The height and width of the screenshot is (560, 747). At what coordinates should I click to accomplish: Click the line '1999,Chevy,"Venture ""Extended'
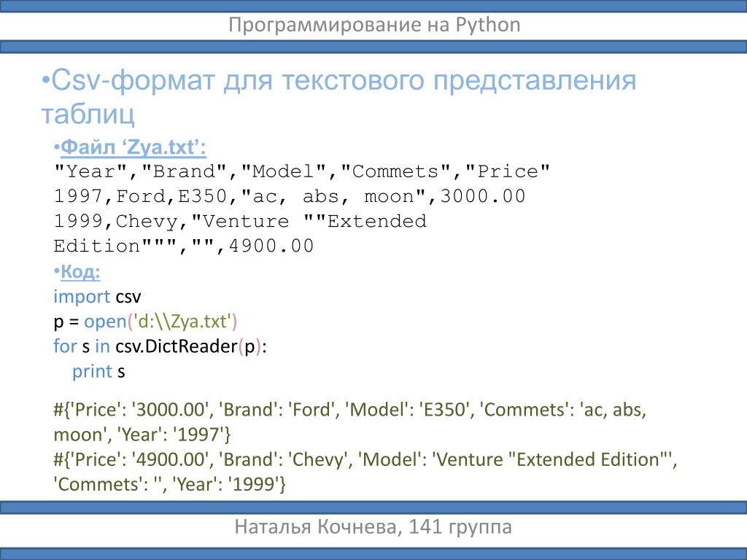pyautogui.click(x=240, y=221)
